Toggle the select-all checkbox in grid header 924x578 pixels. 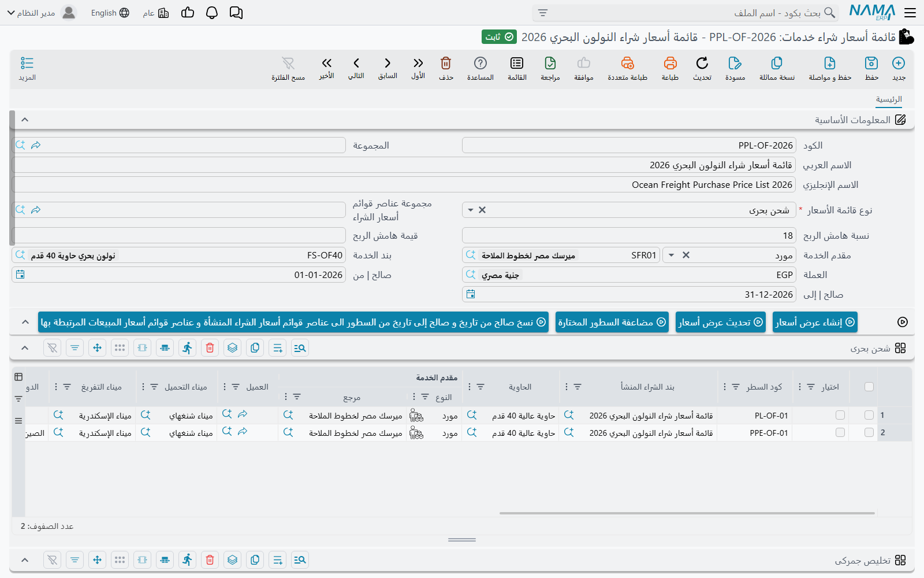pyautogui.click(x=869, y=387)
